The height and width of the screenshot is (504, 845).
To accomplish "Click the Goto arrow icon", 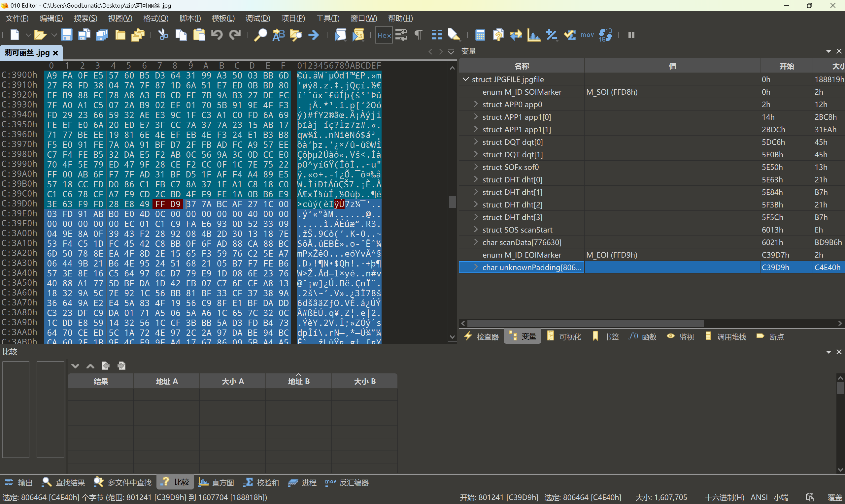I will pos(313,35).
